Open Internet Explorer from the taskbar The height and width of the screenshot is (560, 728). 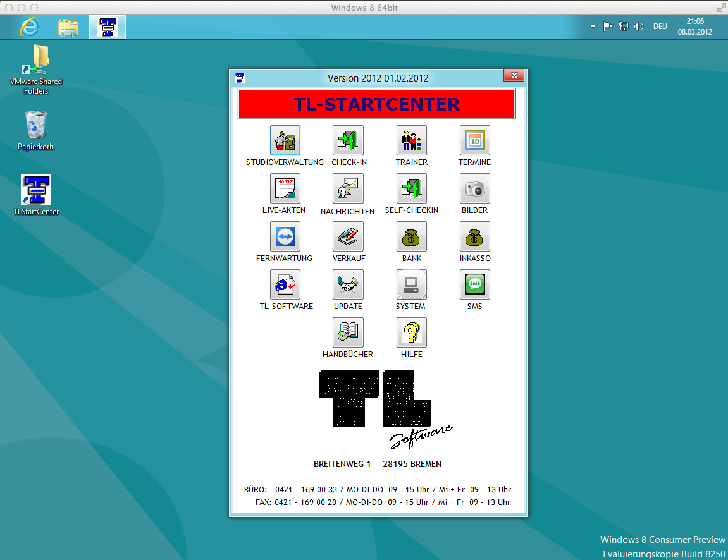(x=29, y=27)
